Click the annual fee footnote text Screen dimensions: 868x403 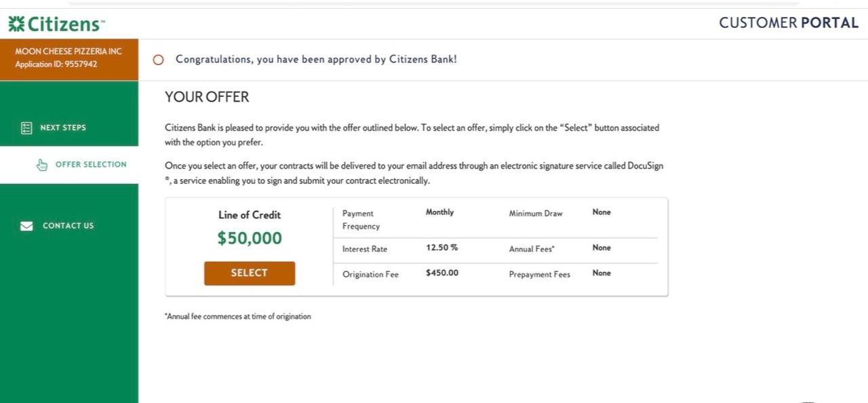[238, 316]
